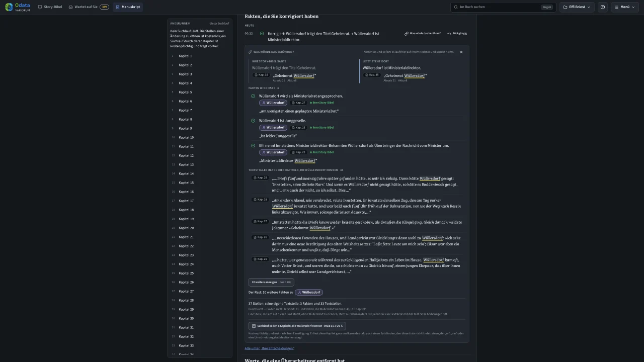Select Kapitel 18 in chapter list
The height and width of the screenshot is (362, 644).
[200, 210]
